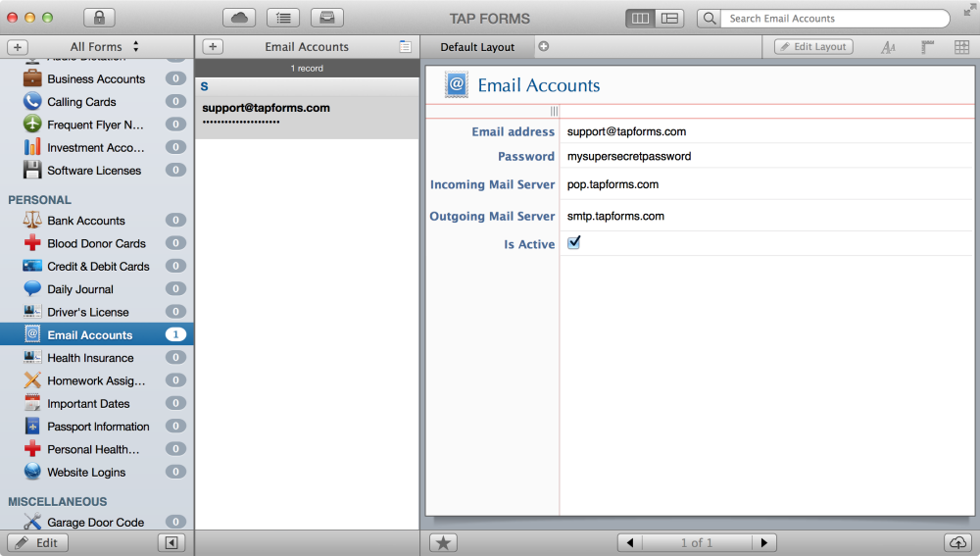Click the Frequent Flyer form icon
Image resolution: width=980 pixels, height=556 pixels.
pos(32,124)
